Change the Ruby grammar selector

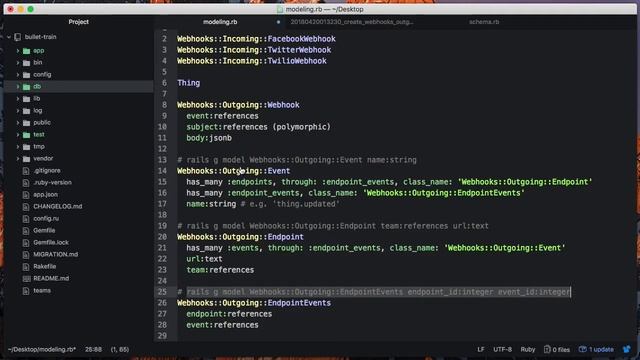(x=528, y=350)
